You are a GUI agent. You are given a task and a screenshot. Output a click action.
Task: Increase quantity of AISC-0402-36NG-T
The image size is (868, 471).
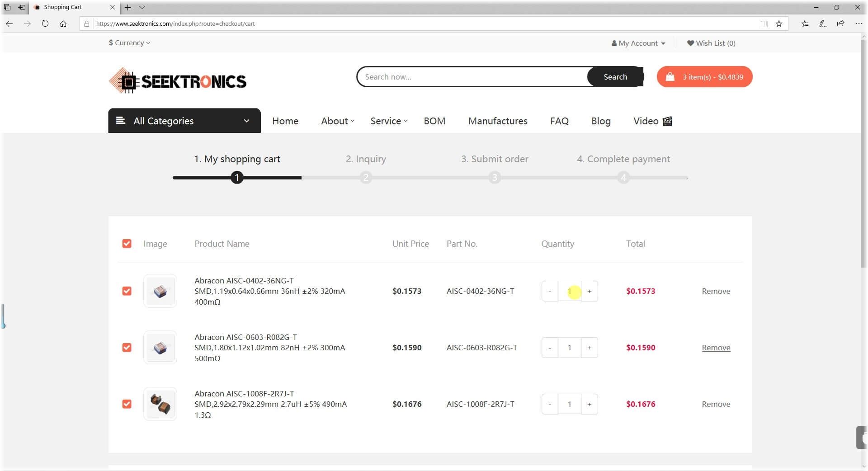[590, 291]
